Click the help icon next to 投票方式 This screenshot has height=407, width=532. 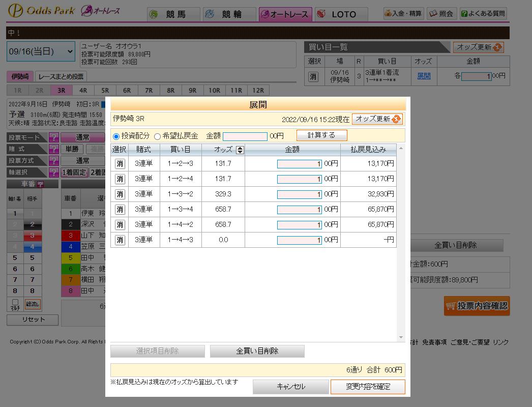coord(54,161)
